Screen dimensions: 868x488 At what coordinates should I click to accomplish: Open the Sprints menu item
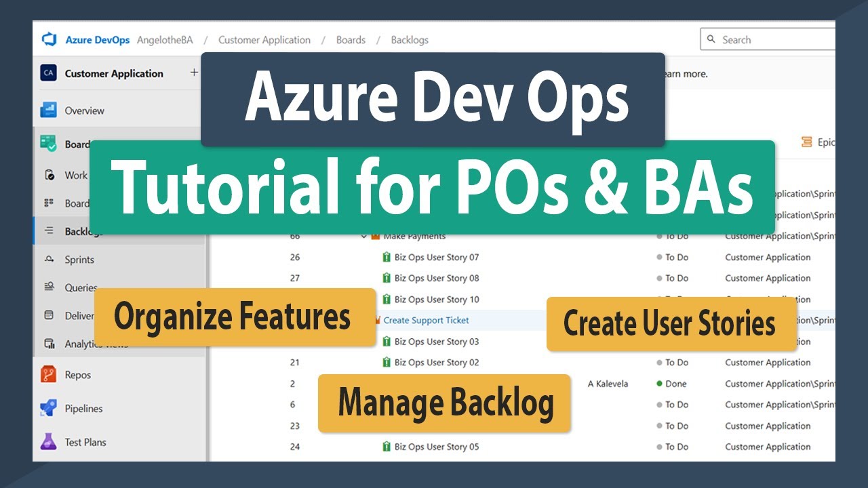click(79, 260)
